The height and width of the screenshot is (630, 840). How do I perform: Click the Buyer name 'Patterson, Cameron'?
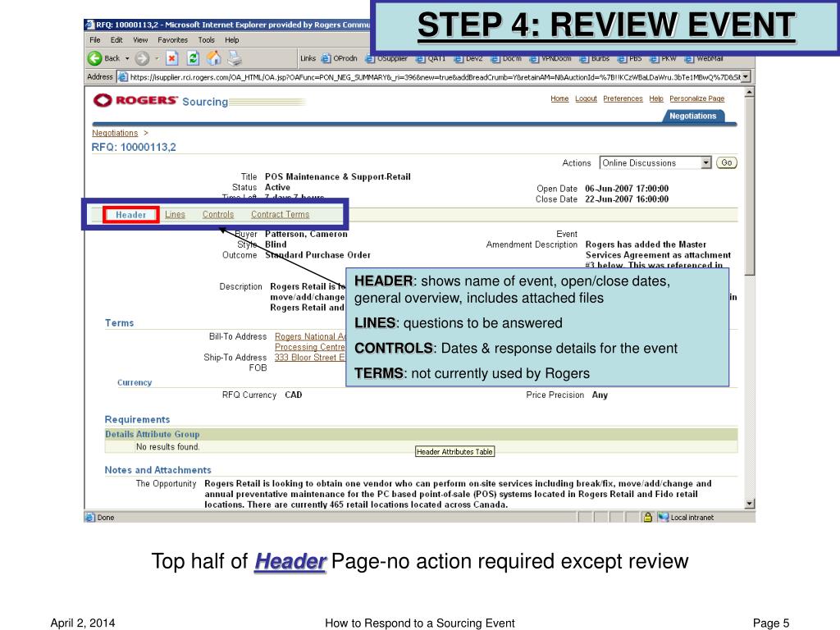[306, 234]
